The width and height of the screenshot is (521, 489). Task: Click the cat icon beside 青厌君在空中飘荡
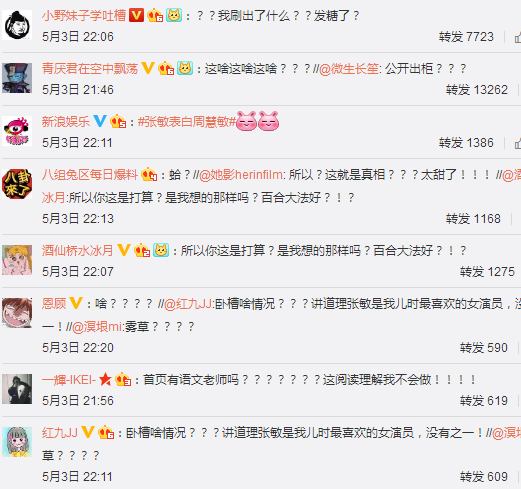point(185,68)
